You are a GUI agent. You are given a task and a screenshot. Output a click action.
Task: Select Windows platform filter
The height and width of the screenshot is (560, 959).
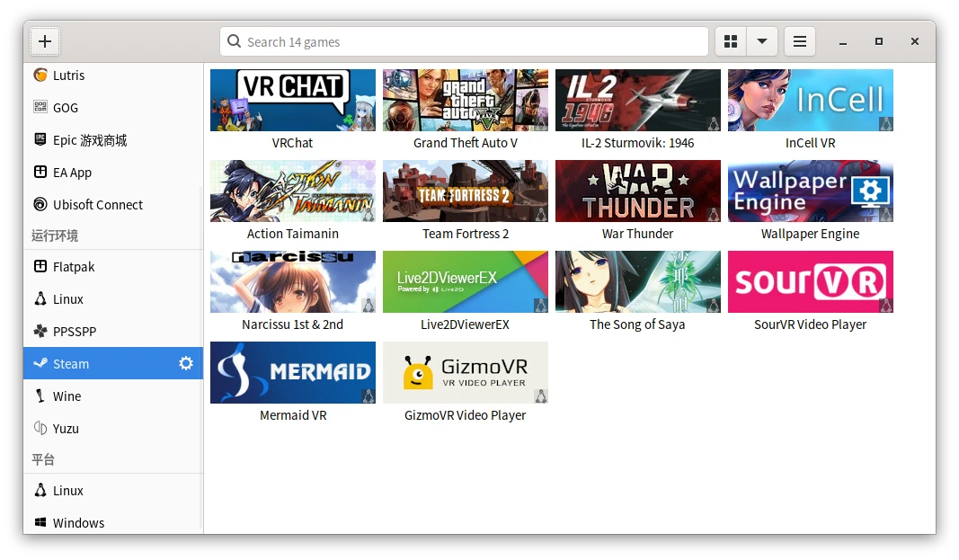pos(78,523)
